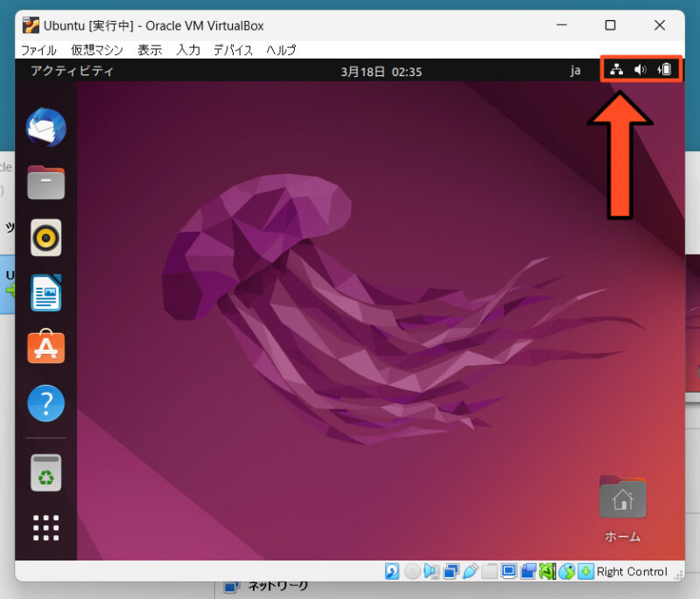Open the 仮想マシン menu
This screenshot has width=700, height=599.
click(97, 50)
